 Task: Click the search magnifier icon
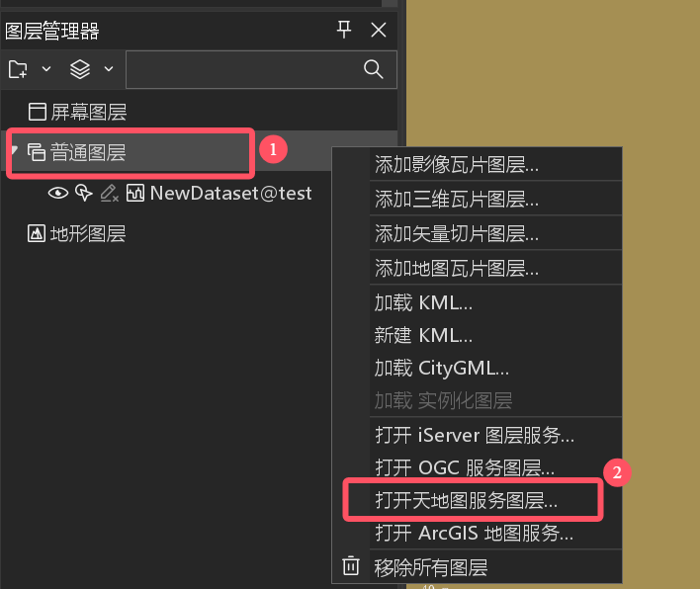(373, 69)
